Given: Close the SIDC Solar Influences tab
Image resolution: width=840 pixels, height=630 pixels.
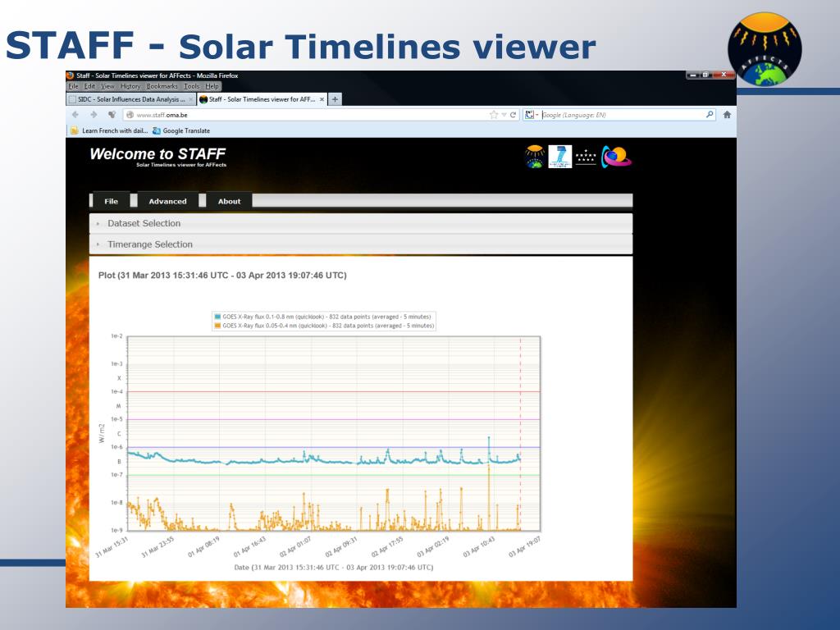Looking at the screenshot, I should pyautogui.click(x=190, y=99).
